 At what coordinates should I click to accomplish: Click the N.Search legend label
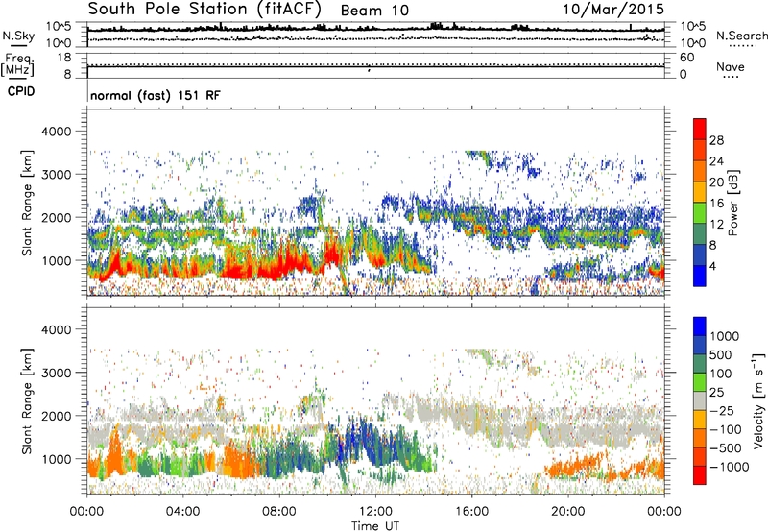click(741, 36)
